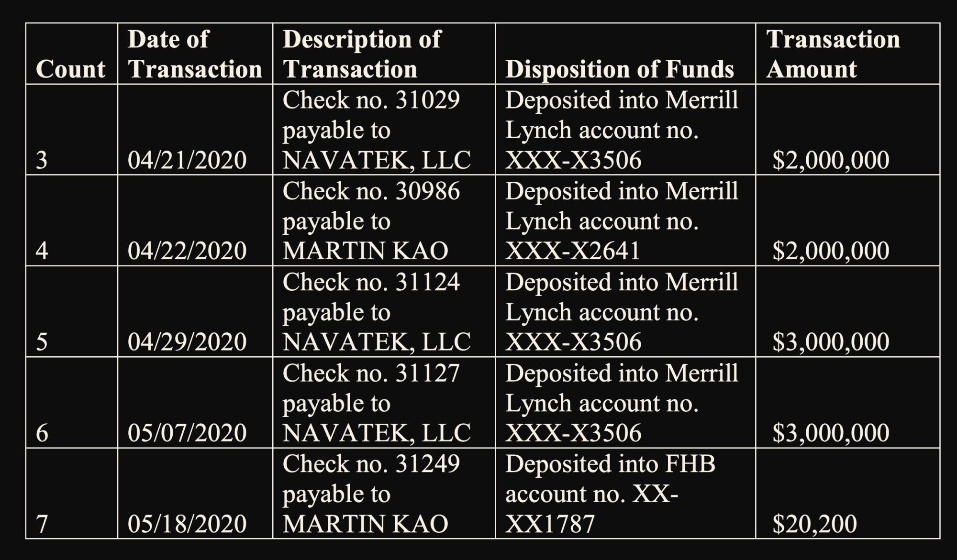Click the date 04/29/2020
This screenshot has width=957, height=560.
click(187, 342)
